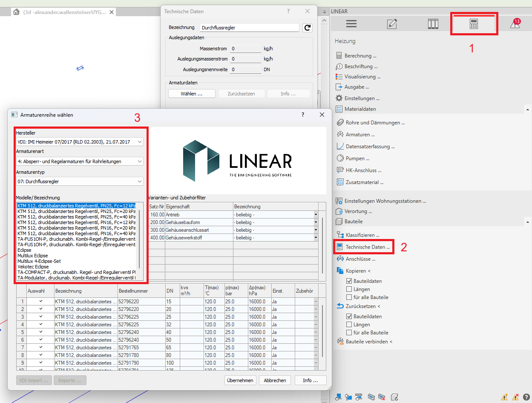Screen dimensions: 532x403
Task: Open the hamburger menu tab in LINEAR panel
Action: (x=351, y=24)
